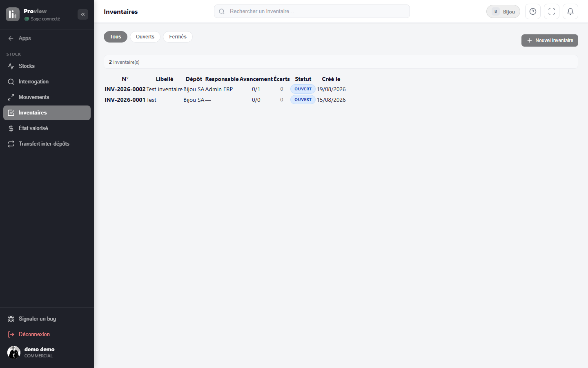Open the notifications bell
This screenshot has width=588, height=368.
[570, 11]
